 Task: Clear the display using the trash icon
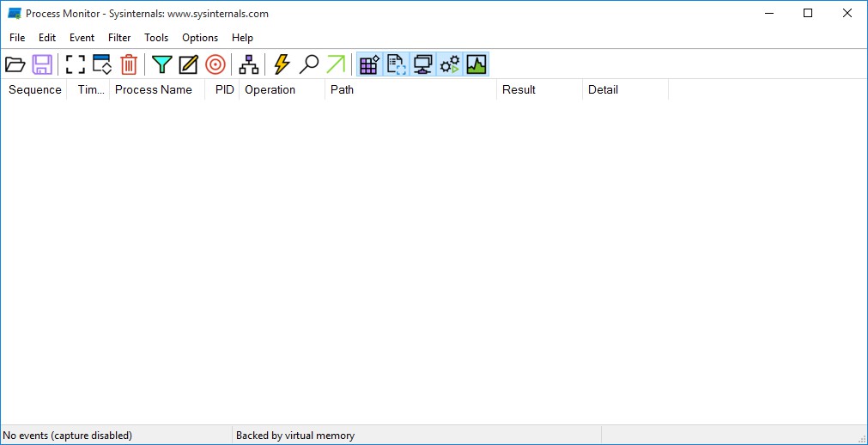tap(128, 64)
